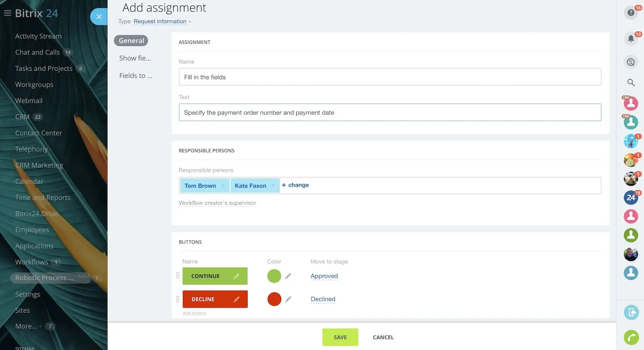
Task: Remove Kate Faxon from responsible persons
Action: pos(273,186)
